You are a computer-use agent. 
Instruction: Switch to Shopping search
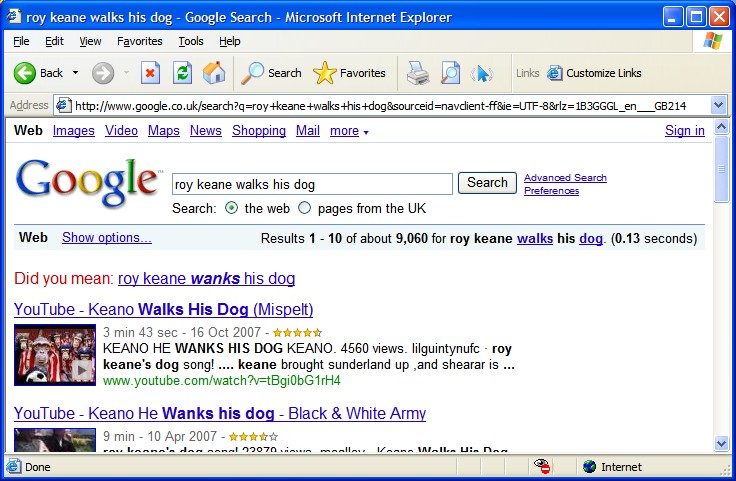pos(259,130)
